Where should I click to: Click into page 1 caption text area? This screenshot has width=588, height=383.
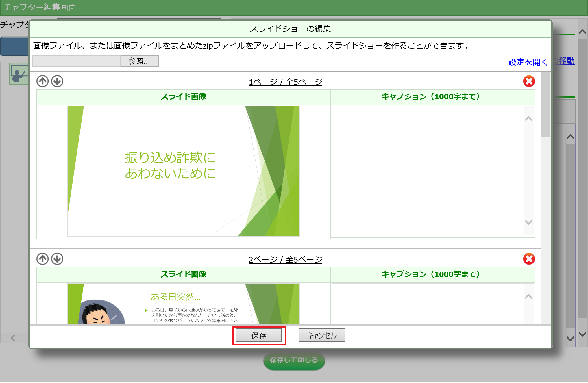[428, 170]
